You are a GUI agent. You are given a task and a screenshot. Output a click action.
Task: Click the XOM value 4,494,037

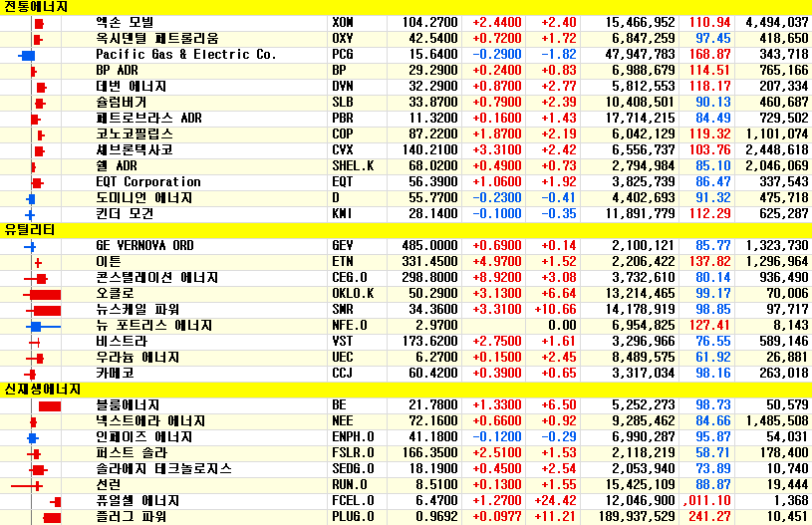tap(777, 22)
